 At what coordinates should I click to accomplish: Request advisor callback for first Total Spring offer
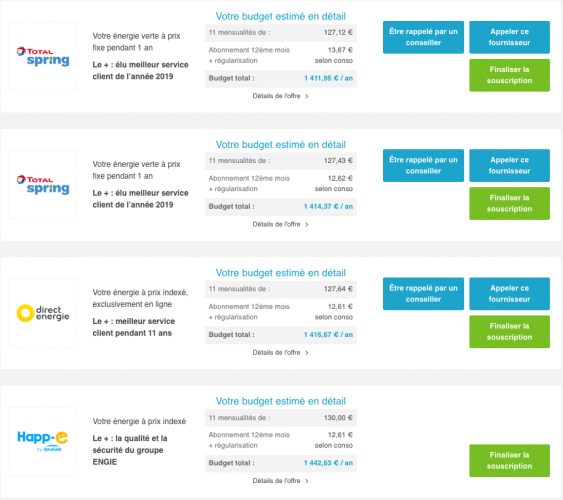click(x=423, y=37)
